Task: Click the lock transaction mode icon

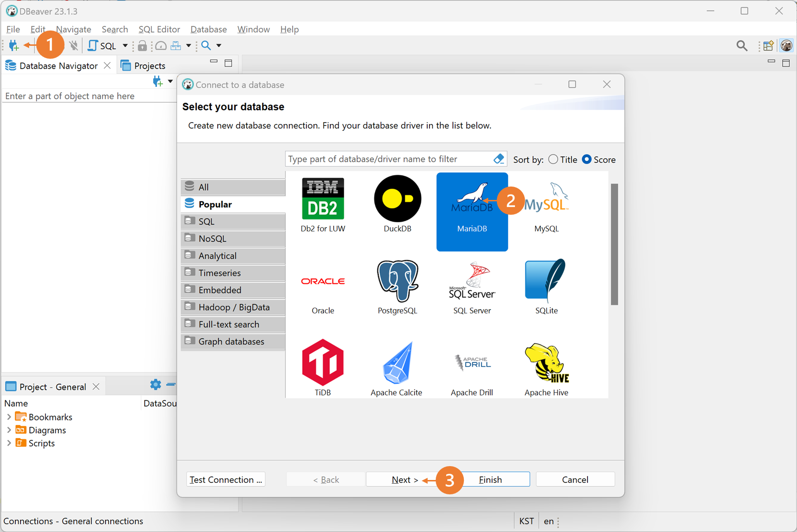Action: tap(142, 45)
